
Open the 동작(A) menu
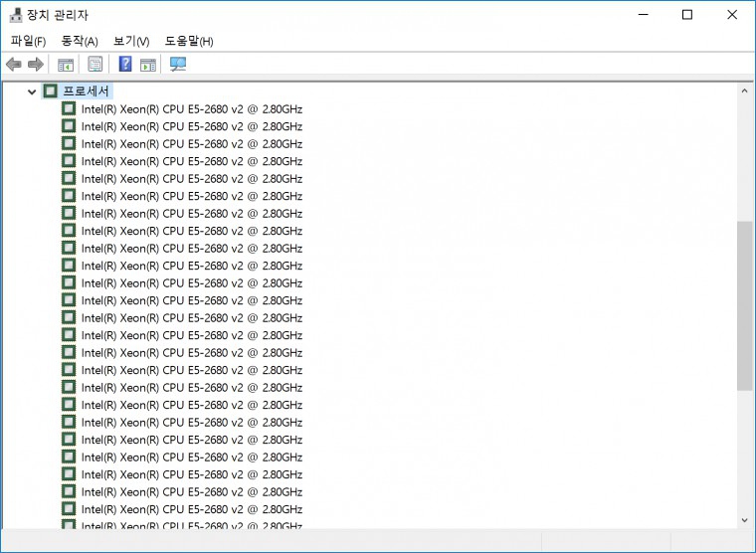[80, 41]
